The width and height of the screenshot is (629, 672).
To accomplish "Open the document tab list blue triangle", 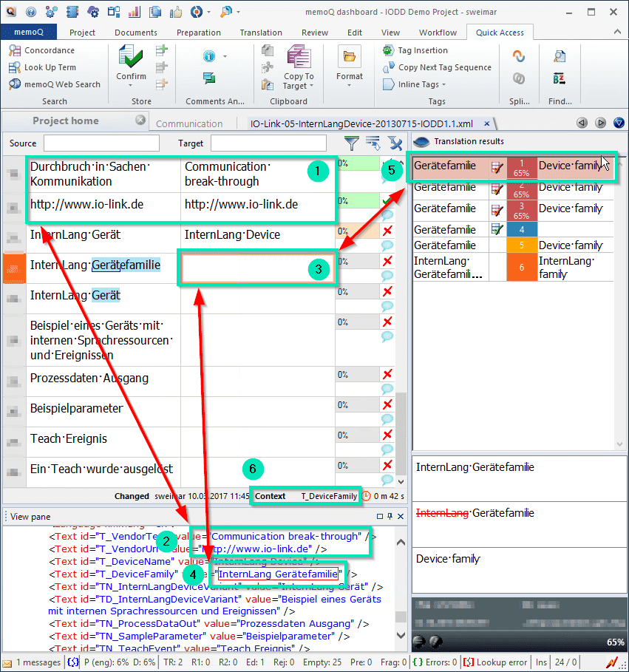I will [619, 123].
